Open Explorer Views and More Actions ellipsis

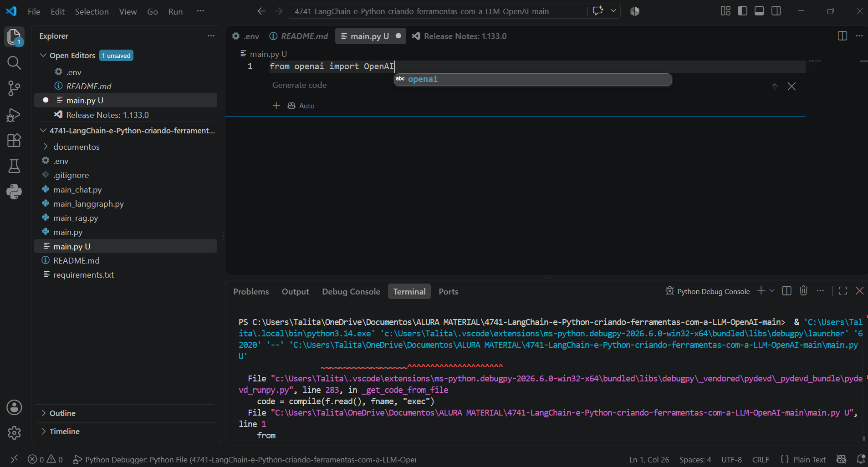(211, 36)
